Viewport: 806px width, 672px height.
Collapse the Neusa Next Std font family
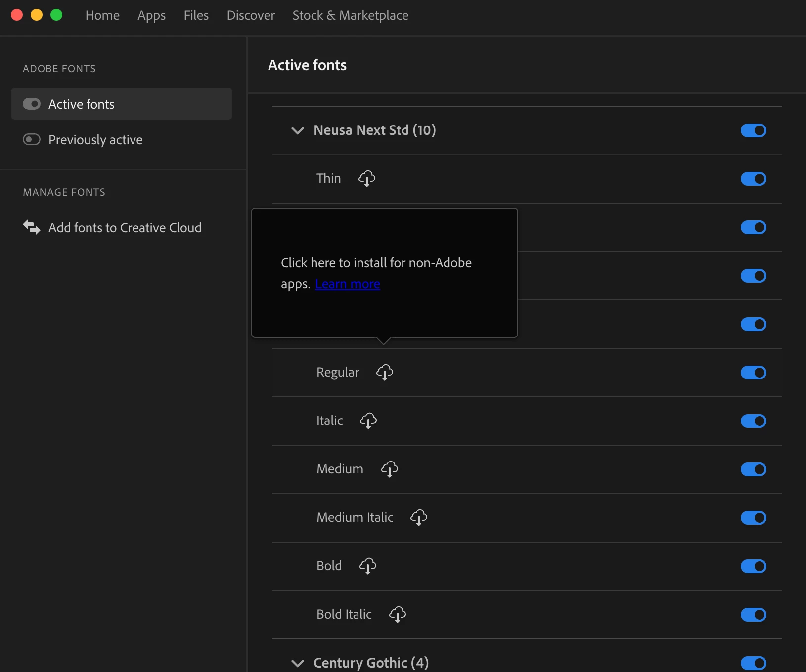[x=298, y=131]
